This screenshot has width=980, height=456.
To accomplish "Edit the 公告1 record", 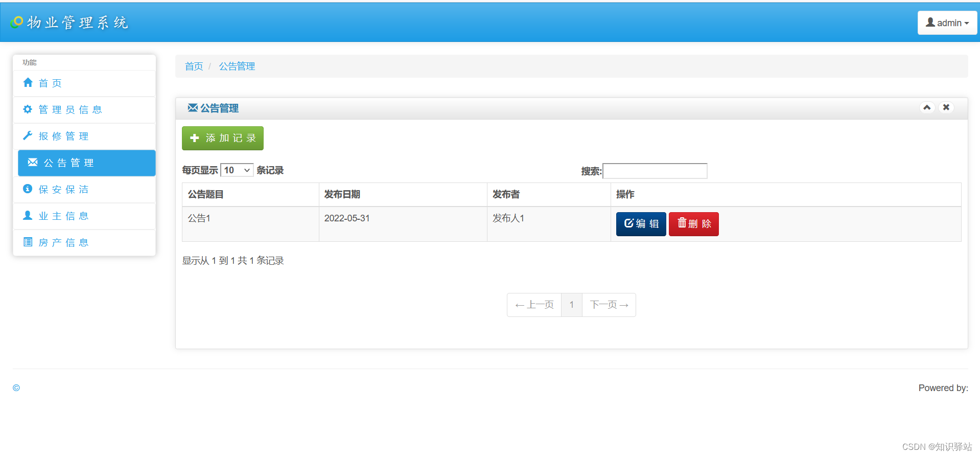I will coord(641,224).
